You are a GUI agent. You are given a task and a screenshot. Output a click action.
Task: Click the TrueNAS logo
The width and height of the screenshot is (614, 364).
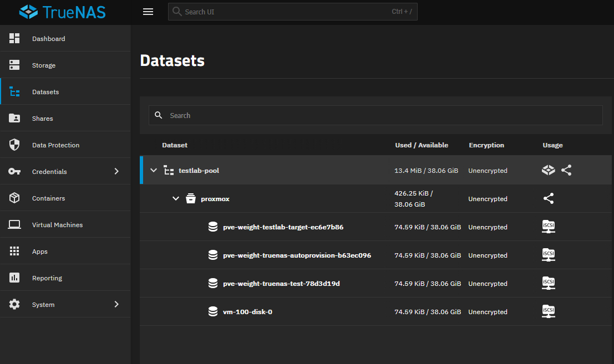pyautogui.click(x=63, y=12)
